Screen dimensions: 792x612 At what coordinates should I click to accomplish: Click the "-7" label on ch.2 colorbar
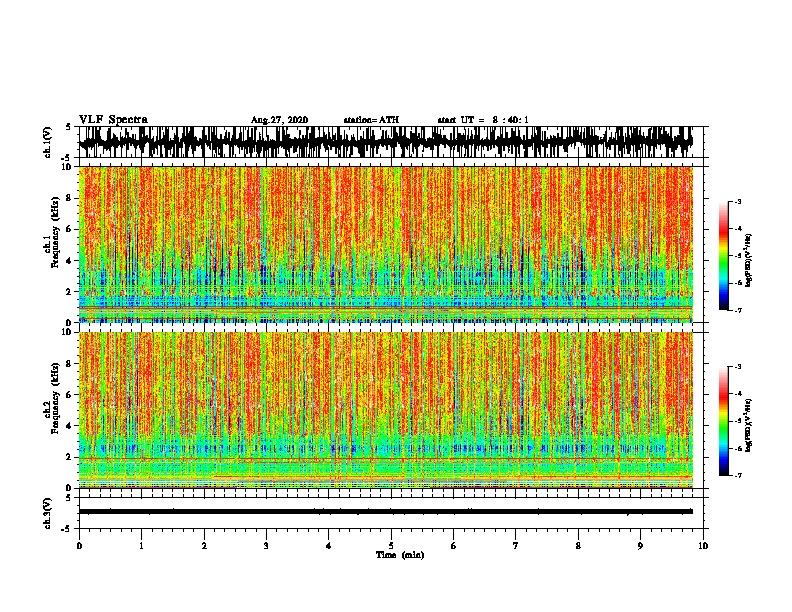(x=737, y=476)
